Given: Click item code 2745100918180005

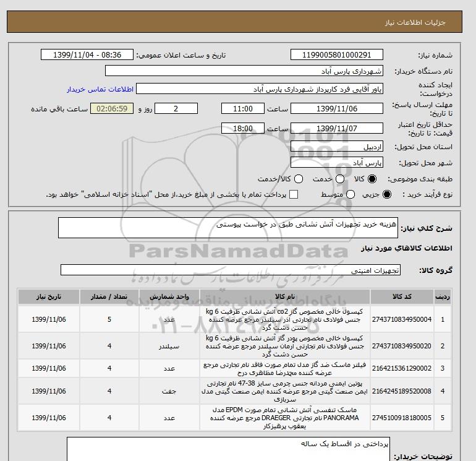Looking at the screenshot, I should (402, 418).
